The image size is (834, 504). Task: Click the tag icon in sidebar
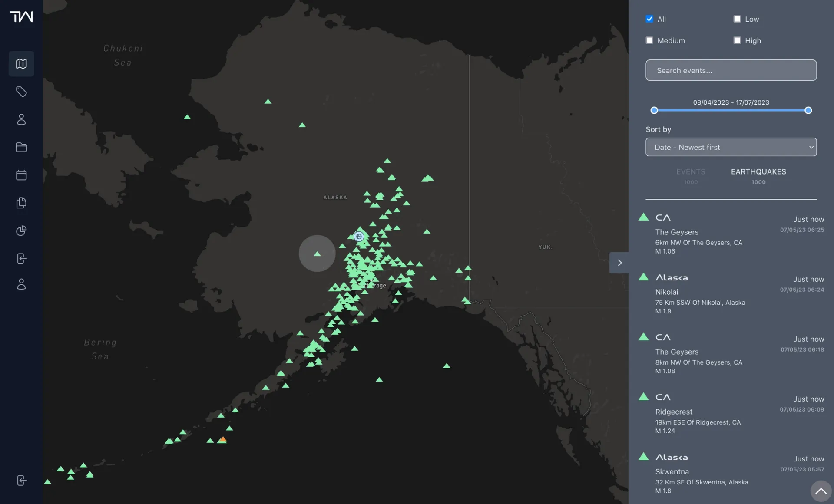pyautogui.click(x=21, y=92)
